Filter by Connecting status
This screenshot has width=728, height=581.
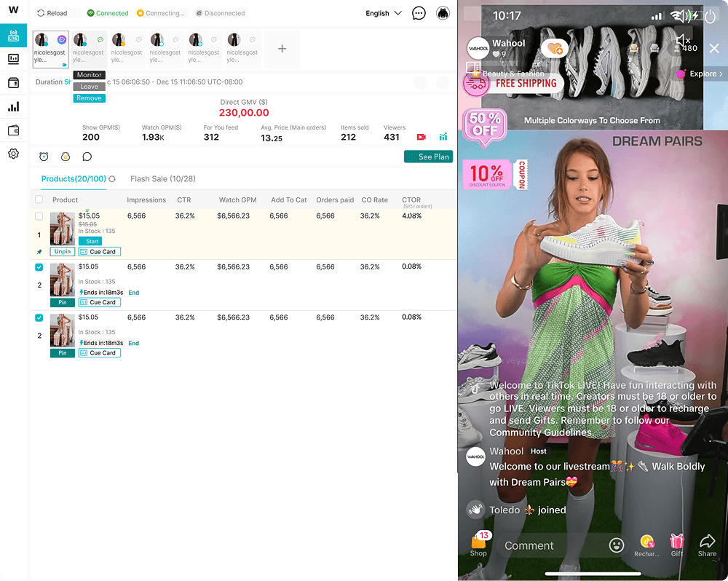click(161, 13)
